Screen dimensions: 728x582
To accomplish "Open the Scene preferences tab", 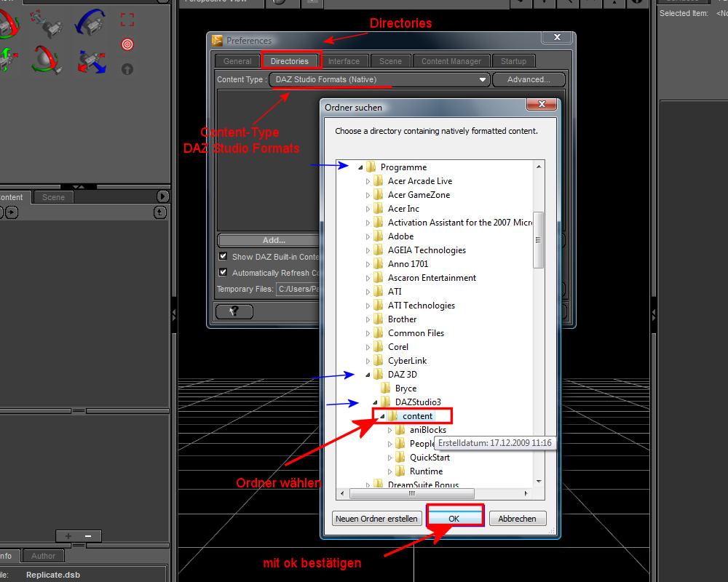I will pos(390,61).
